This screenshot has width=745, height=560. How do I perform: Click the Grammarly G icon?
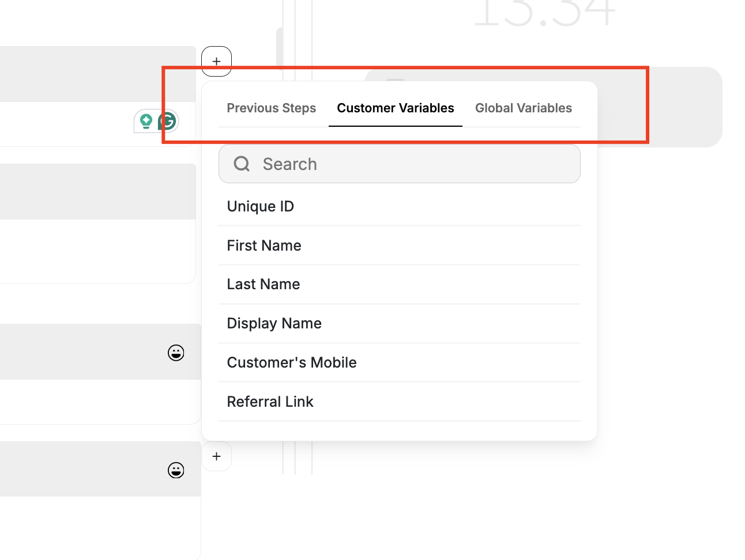(x=168, y=121)
